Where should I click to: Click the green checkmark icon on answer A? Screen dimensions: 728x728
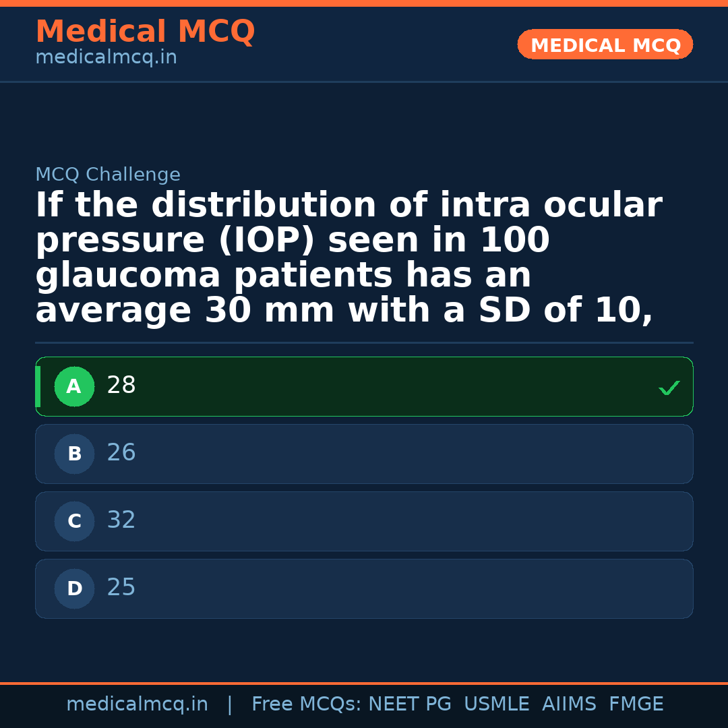coord(669,388)
